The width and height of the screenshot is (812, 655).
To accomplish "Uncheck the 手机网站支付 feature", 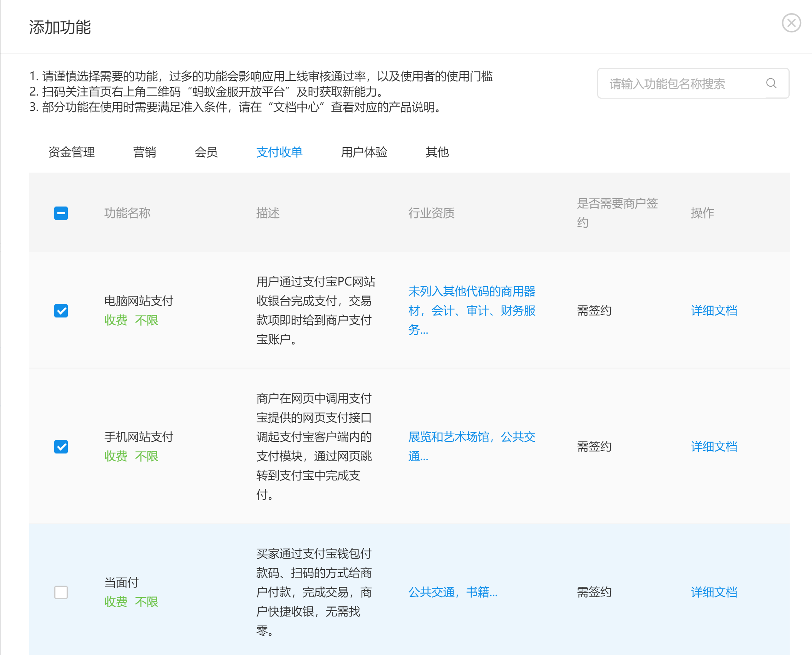I will (60, 447).
